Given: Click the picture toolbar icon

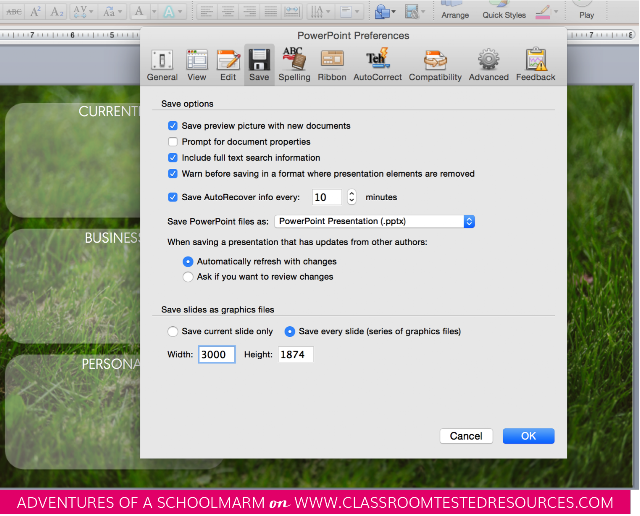Looking at the screenshot, I should click(x=412, y=11).
